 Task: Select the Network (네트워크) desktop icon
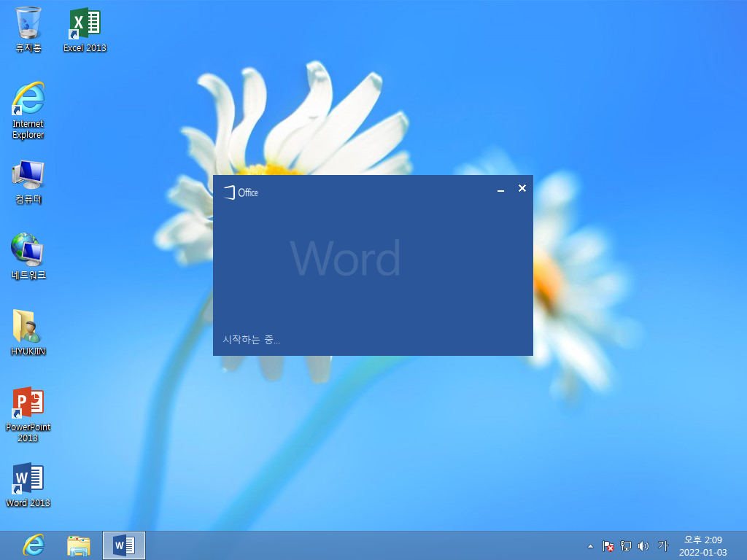click(28, 256)
